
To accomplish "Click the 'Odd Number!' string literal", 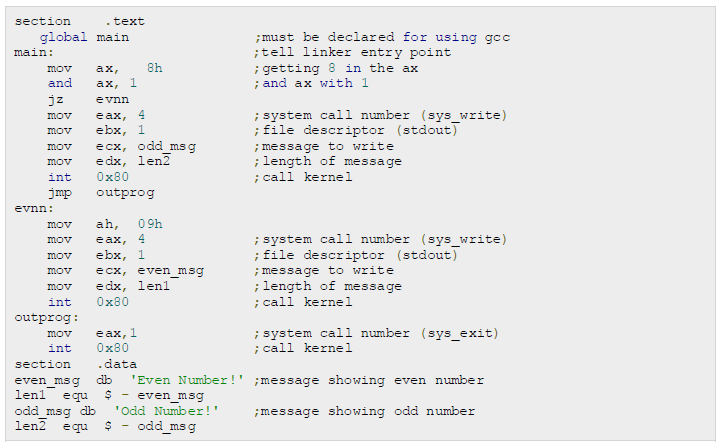I will coord(166,411).
